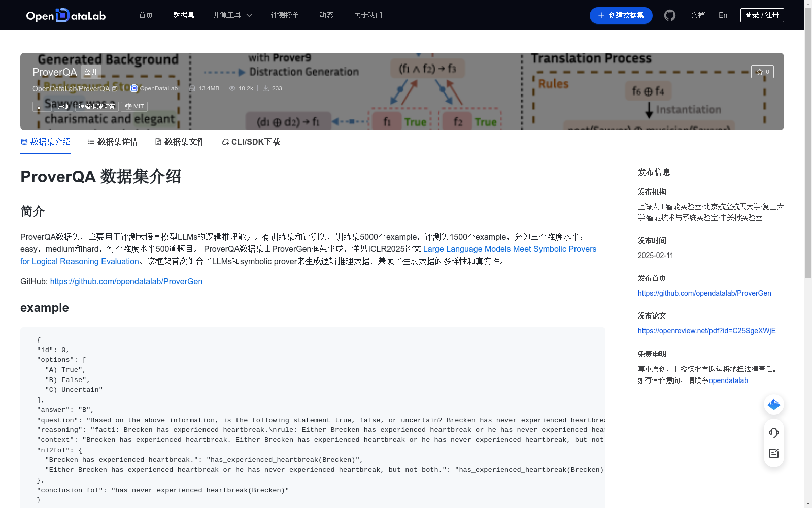Screen dimensions: 812x508
Task: Open the openreview.net paper link
Action: (x=706, y=331)
